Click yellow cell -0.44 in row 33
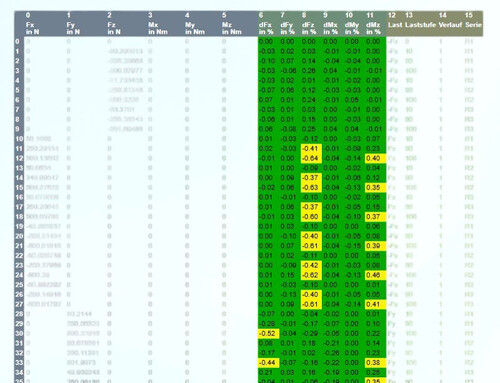Screen dimensions: 500x383 268,363
